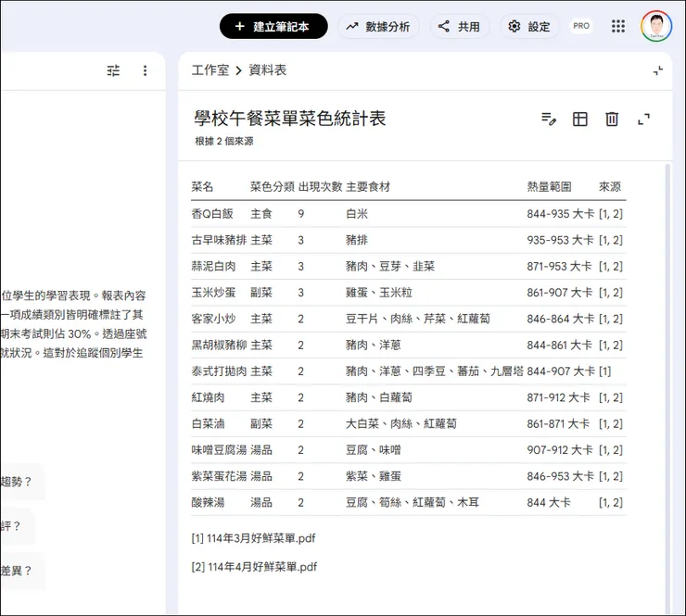
Task: Select the 玉米炒蛋 cell
Action: 213,293
